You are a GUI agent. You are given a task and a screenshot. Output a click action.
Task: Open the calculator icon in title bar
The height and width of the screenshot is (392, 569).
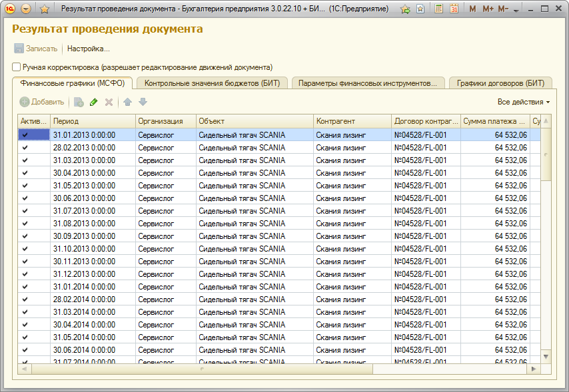[x=438, y=9]
